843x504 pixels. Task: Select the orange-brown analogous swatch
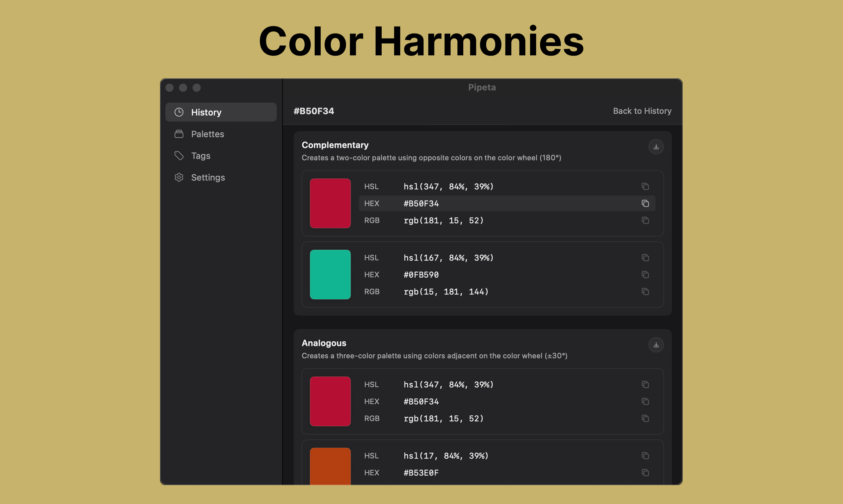(x=330, y=466)
